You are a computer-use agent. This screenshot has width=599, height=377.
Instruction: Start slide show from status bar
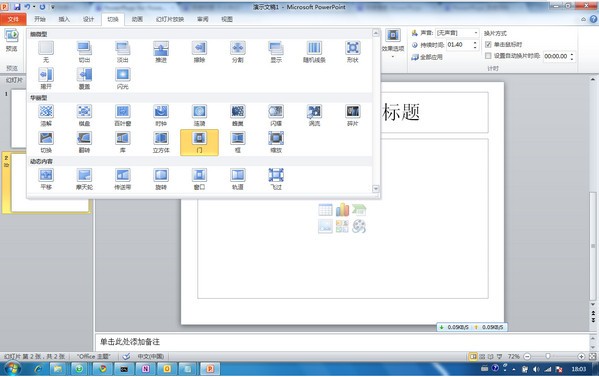(x=499, y=356)
